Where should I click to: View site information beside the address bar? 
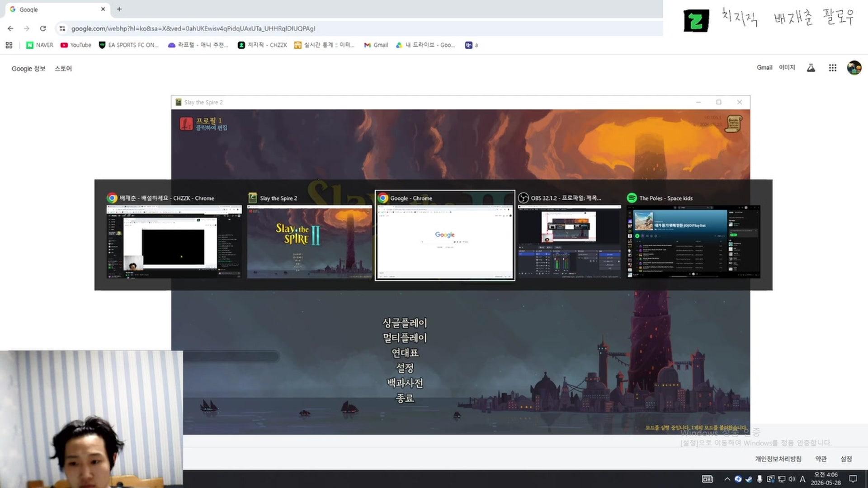62,28
